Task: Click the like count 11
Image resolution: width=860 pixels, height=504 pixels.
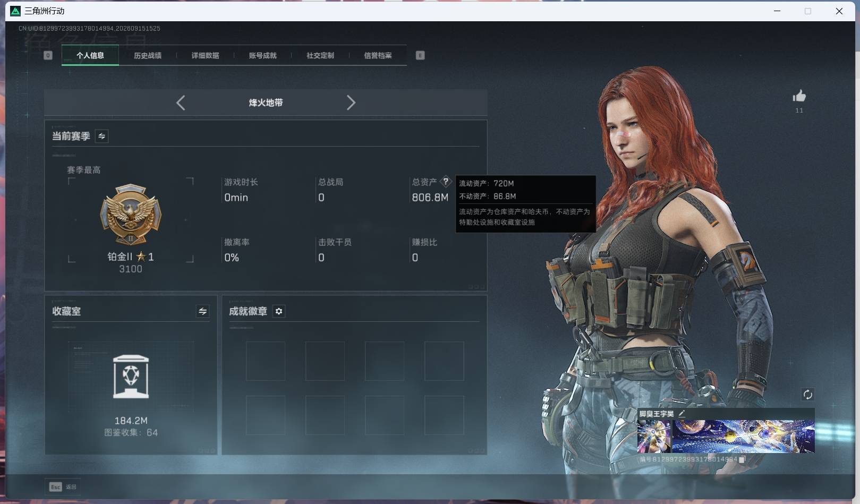Action: 799,110
